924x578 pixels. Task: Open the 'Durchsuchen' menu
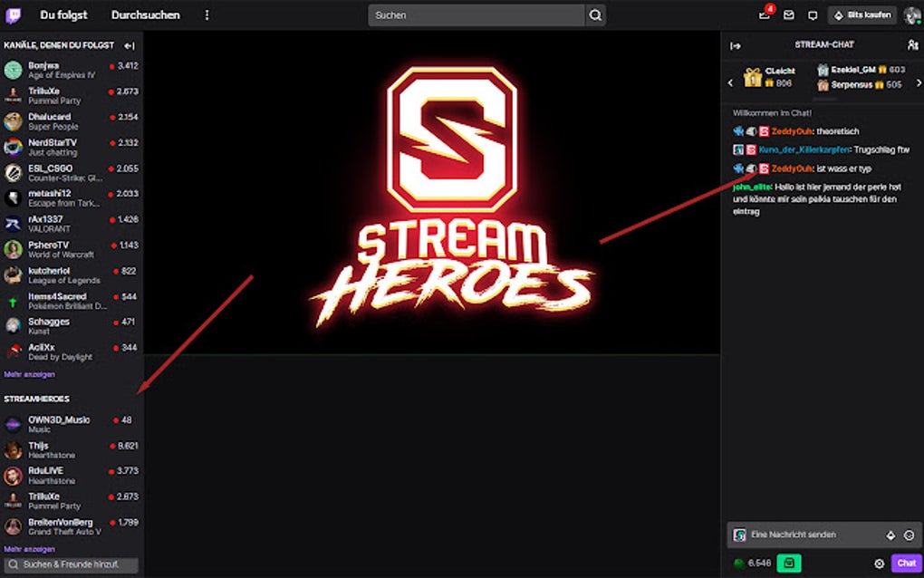(x=144, y=14)
